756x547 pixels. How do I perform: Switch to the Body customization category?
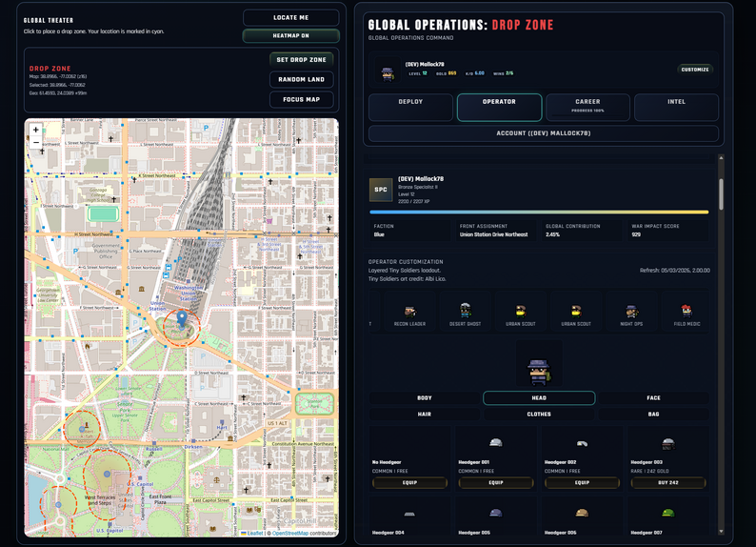pyautogui.click(x=425, y=398)
